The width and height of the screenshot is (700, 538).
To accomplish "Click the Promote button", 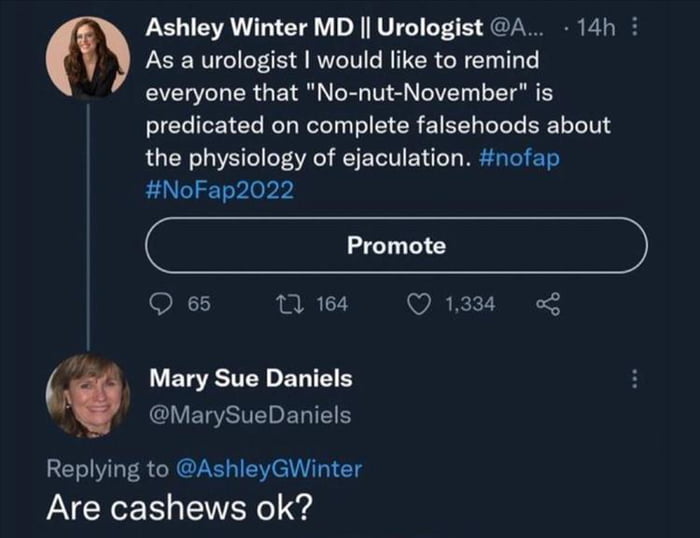I will pos(396,245).
